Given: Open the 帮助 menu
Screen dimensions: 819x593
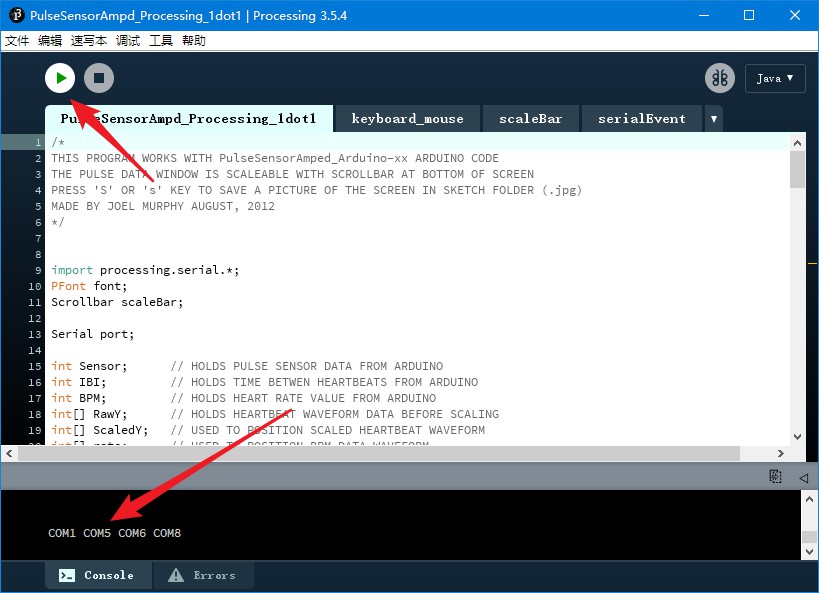Looking at the screenshot, I should pyautogui.click(x=194, y=41).
